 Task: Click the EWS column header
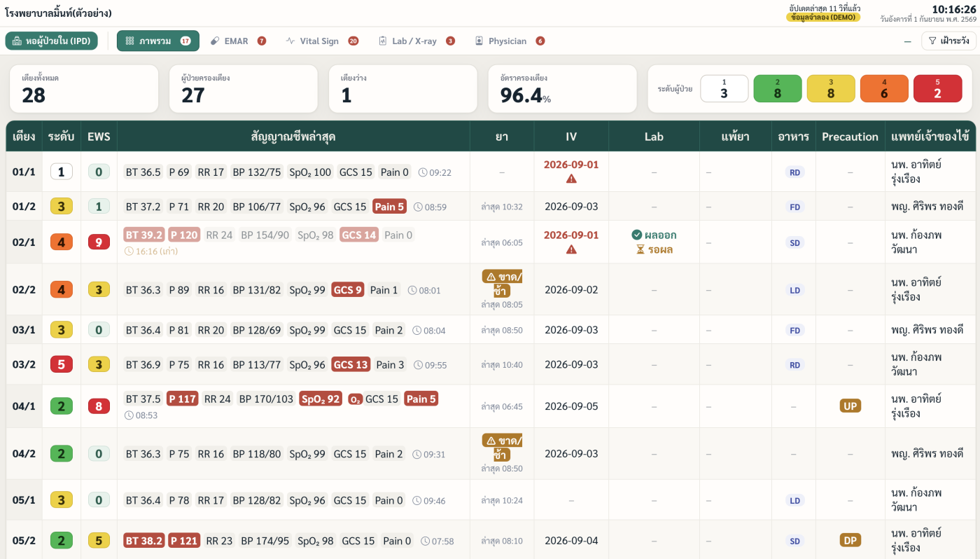tap(99, 137)
